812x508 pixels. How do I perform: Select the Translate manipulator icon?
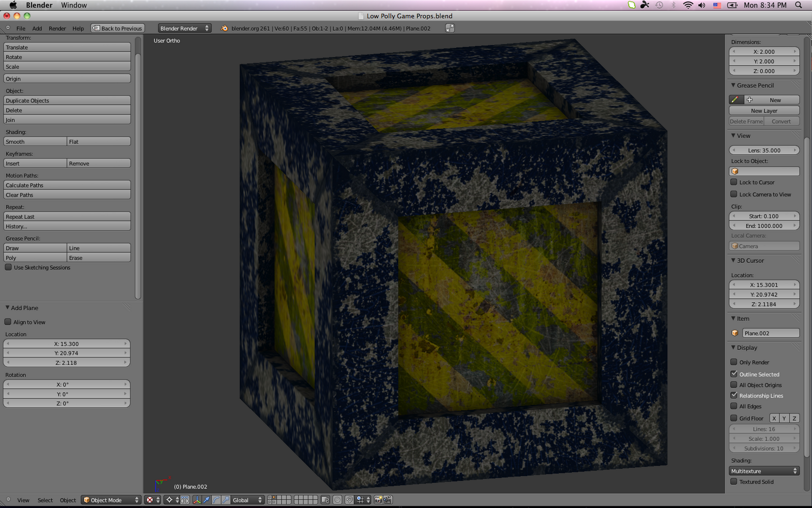206,500
